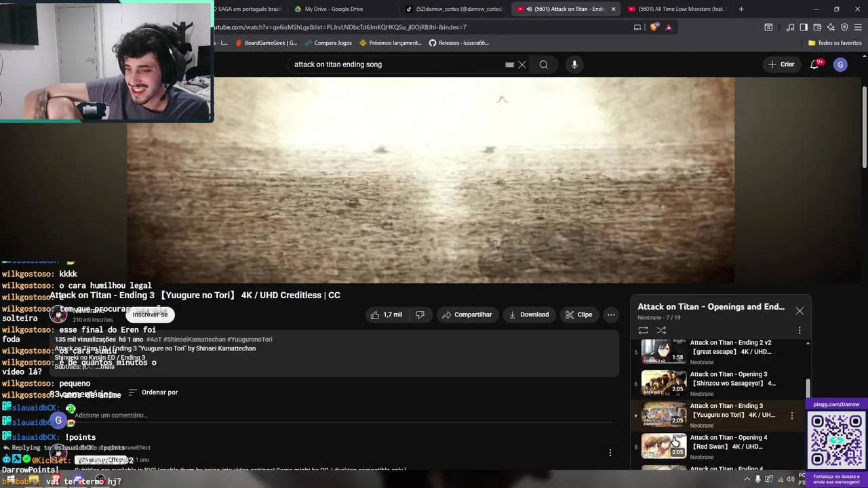Image resolution: width=868 pixels, height=488 pixels.
Task: Open more actions menu beside Clipe
Action: click(611, 314)
